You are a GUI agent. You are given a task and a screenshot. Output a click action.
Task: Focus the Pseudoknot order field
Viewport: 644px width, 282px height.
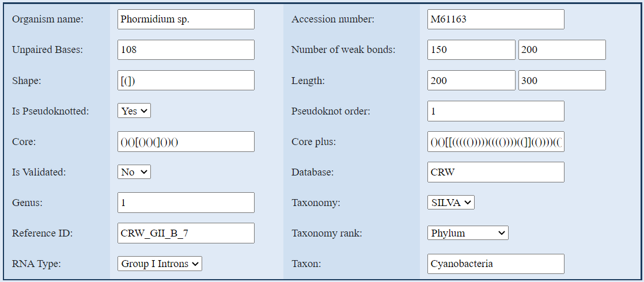click(495, 111)
